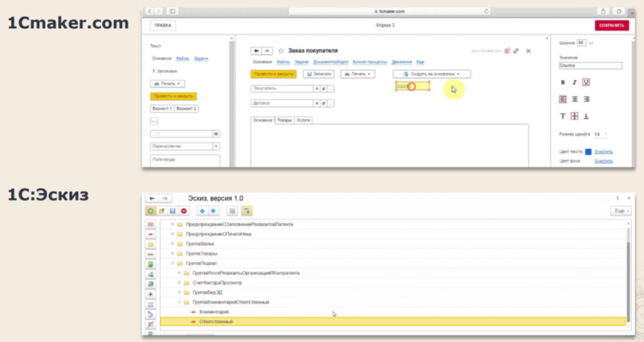Open Документооборот in form navigation

[331, 62]
